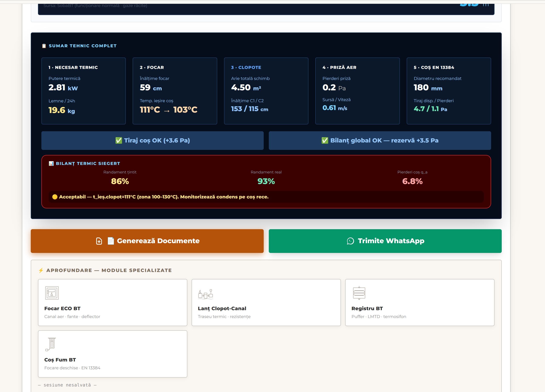Click the WhatsApp logo icon
This screenshot has width=545, height=392.
350,241
